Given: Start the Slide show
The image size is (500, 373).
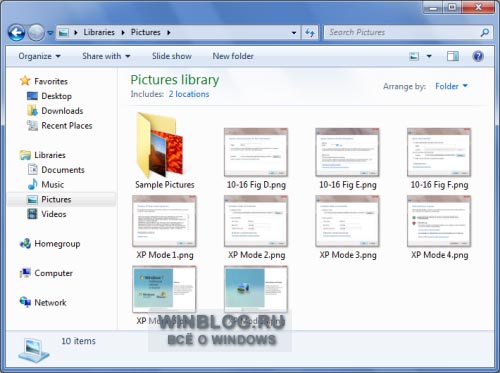Looking at the screenshot, I should coord(172,56).
